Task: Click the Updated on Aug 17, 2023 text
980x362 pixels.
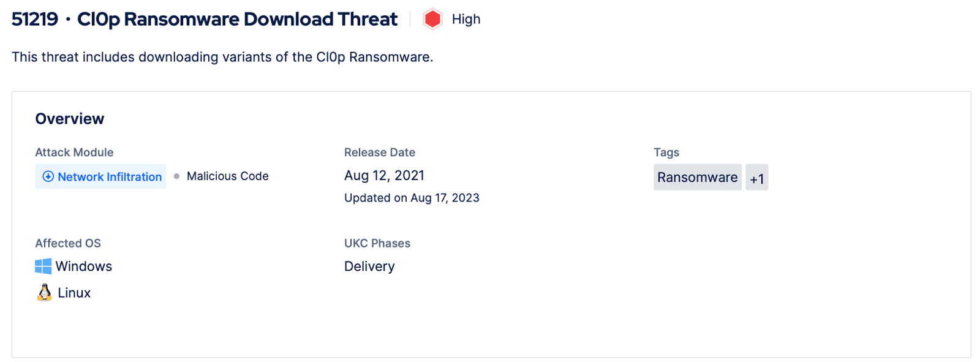Action: pos(412,198)
